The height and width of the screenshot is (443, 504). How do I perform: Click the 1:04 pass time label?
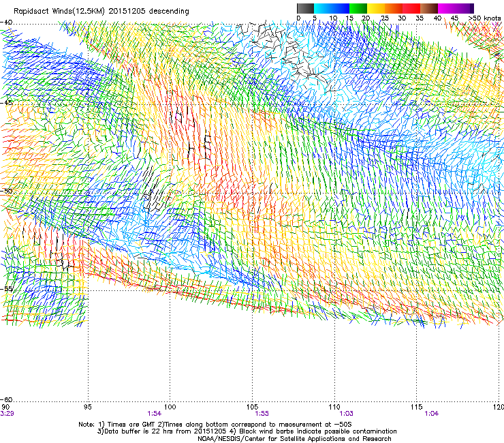coord(431,414)
